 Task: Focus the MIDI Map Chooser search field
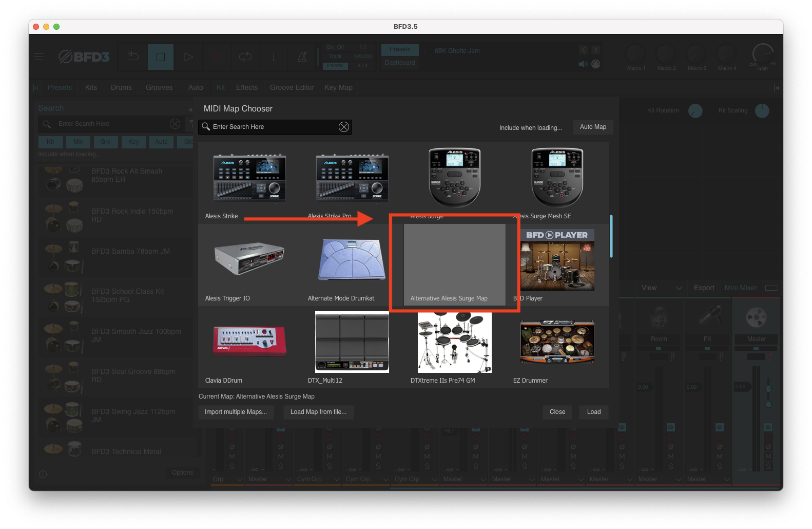(275, 127)
